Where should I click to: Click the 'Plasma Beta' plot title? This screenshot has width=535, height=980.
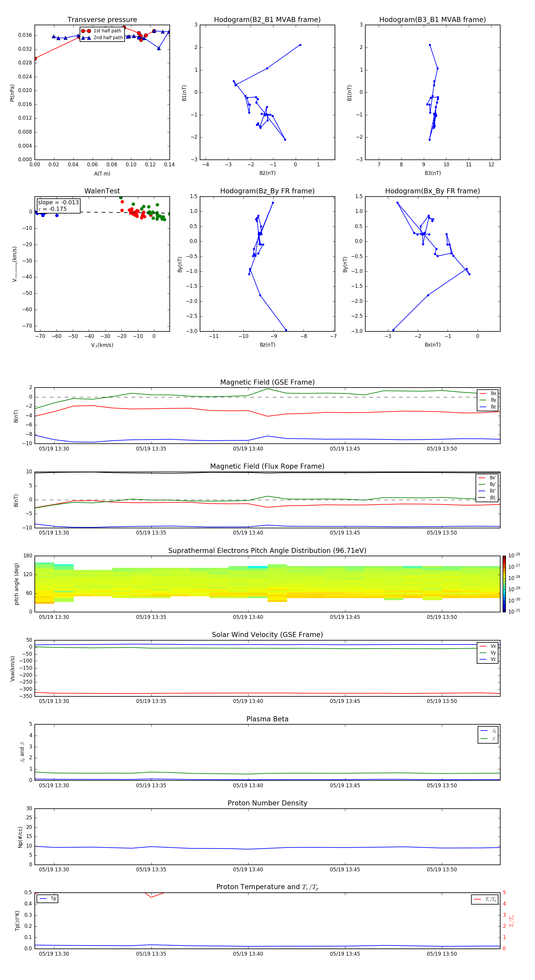tap(267, 719)
